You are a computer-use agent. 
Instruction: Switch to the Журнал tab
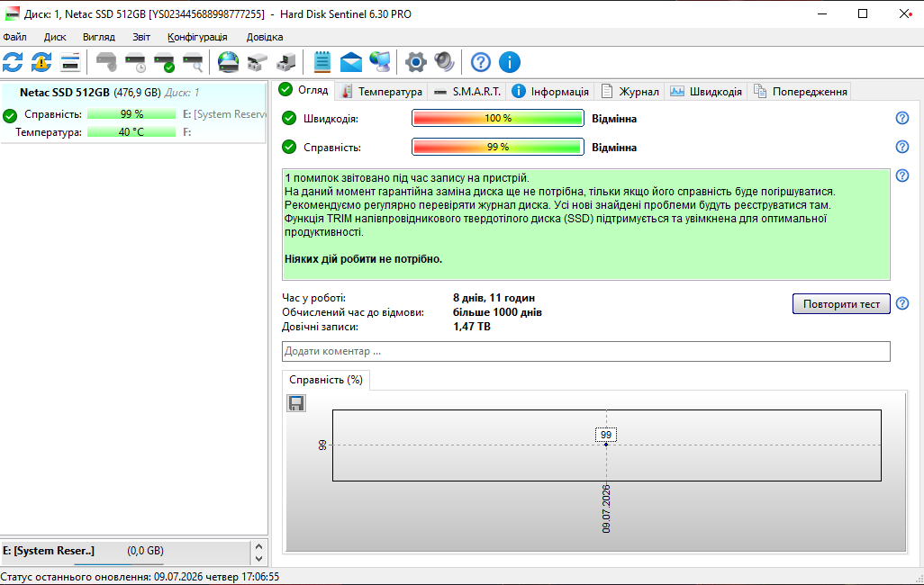click(630, 91)
